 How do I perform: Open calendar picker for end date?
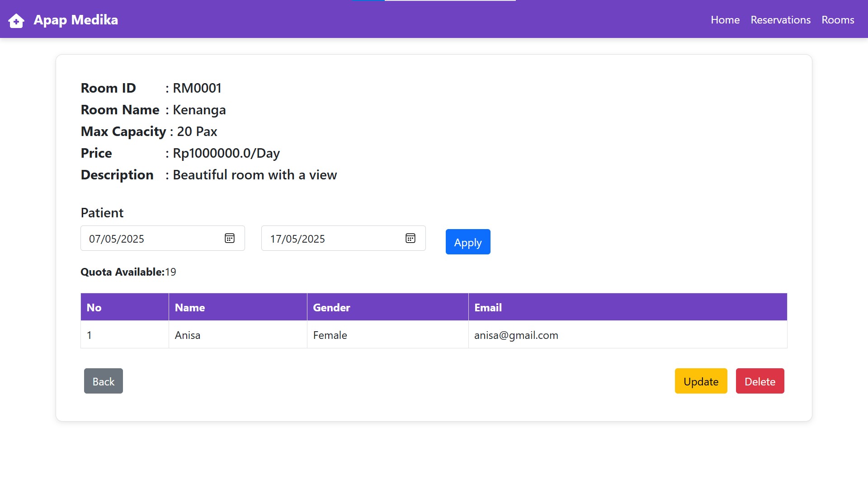[x=410, y=239]
